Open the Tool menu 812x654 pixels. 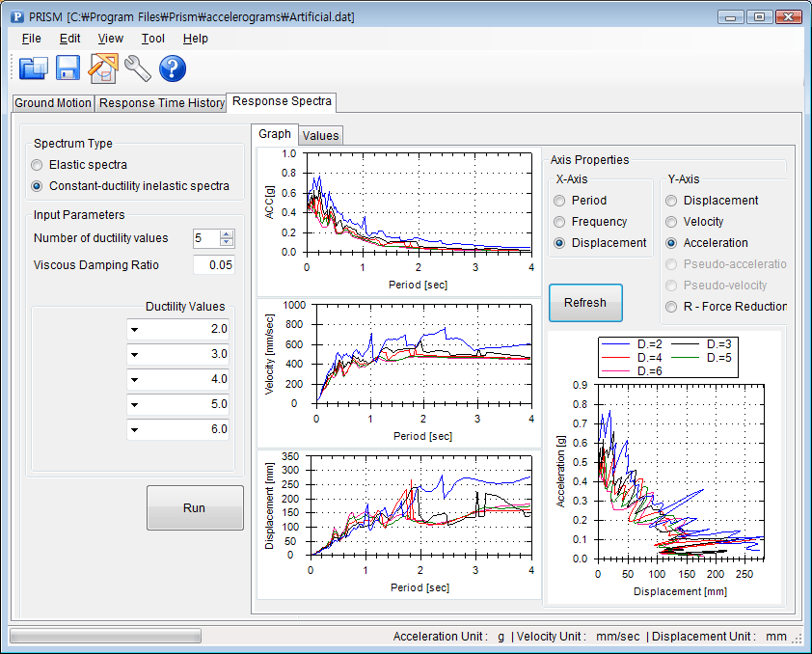point(153,39)
